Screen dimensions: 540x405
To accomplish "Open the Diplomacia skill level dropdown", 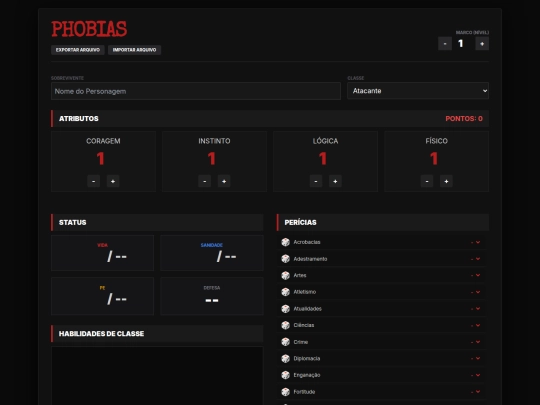I will tap(476, 359).
